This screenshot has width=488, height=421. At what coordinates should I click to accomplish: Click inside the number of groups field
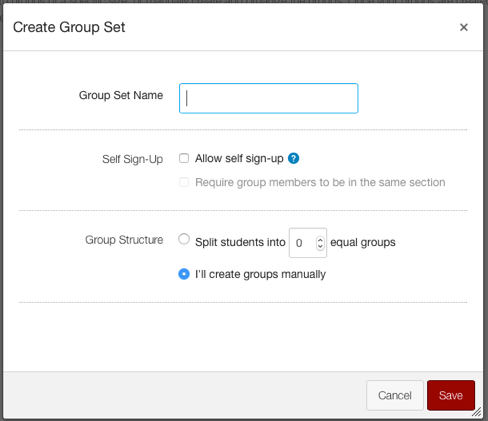303,243
